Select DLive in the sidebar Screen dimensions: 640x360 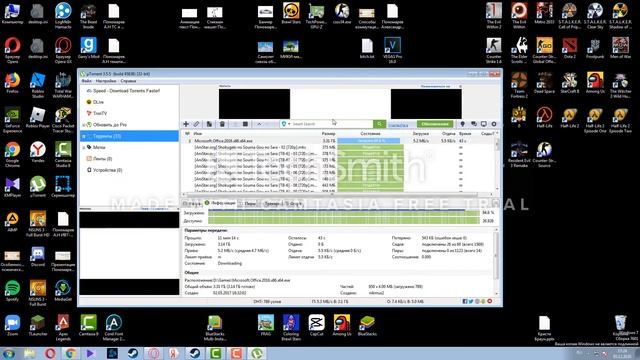coord(95,102)
